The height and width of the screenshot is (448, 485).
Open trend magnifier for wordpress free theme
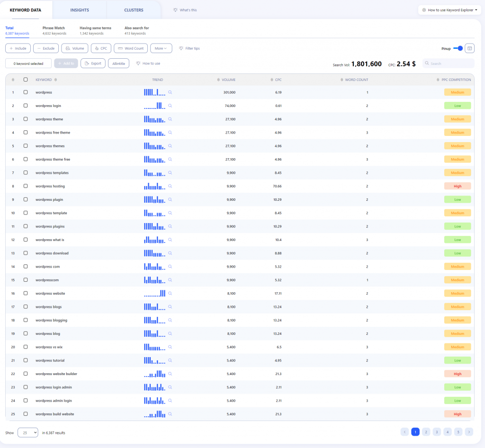[x=170, y=132]
